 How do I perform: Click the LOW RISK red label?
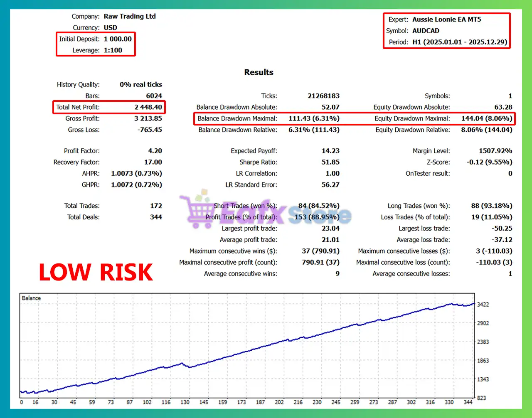click(x=95, y=272)
